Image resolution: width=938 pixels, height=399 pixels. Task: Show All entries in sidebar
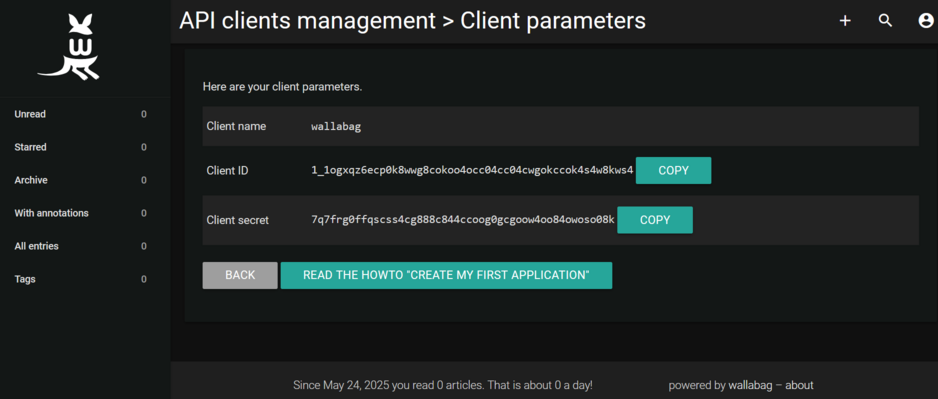(85, 246)
